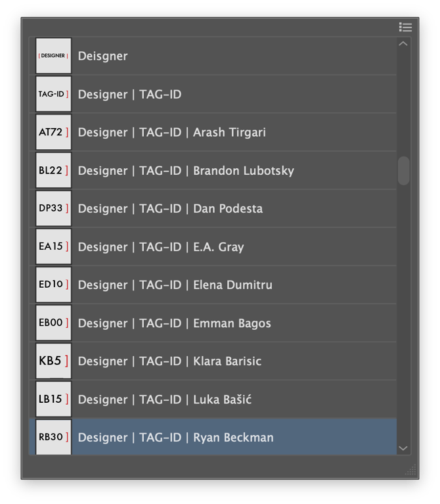Click the RB30 thumbnail icon
The image size is (440, 504).
[53, 437]
